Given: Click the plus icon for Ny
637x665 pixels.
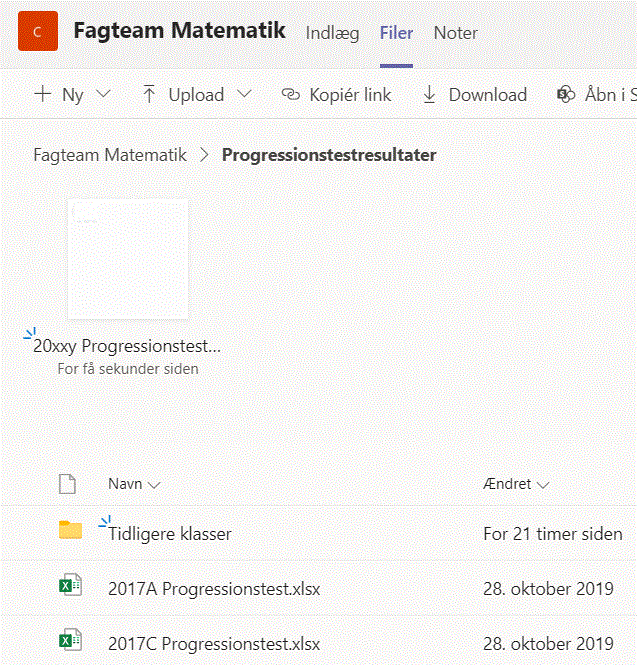Looking at the screenshot, I should click(x=43, y=95).
